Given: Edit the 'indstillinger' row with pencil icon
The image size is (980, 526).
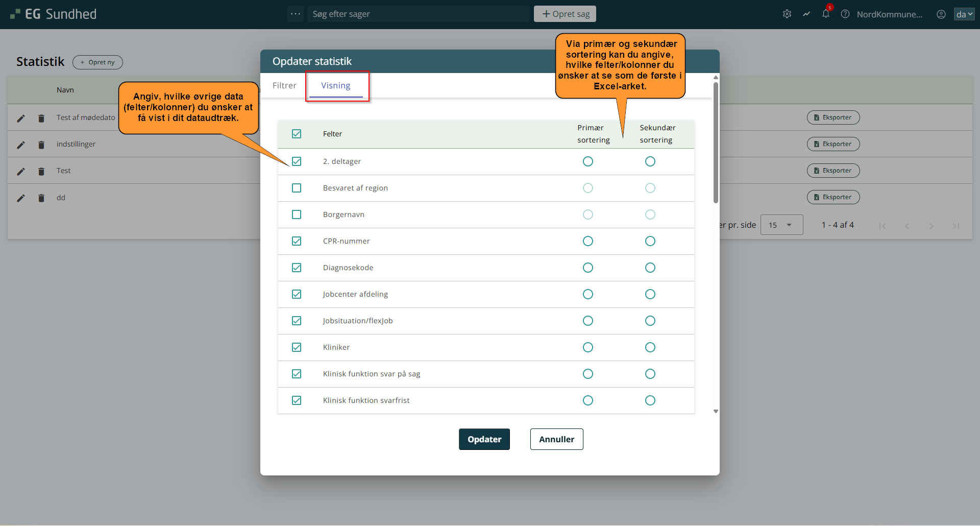Looking at the screenshot, I should 21,145.
